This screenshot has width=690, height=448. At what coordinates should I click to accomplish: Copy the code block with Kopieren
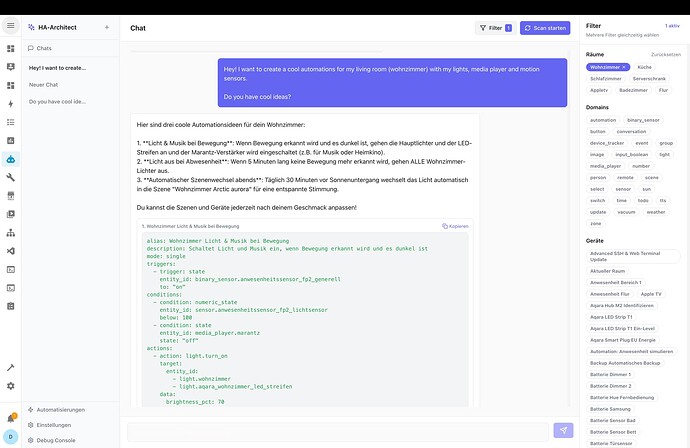coord(455,226)
